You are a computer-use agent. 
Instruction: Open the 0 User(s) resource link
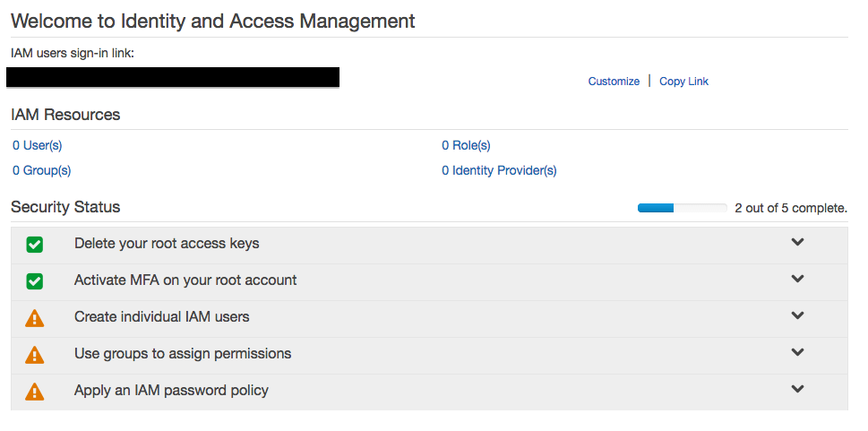37,146
